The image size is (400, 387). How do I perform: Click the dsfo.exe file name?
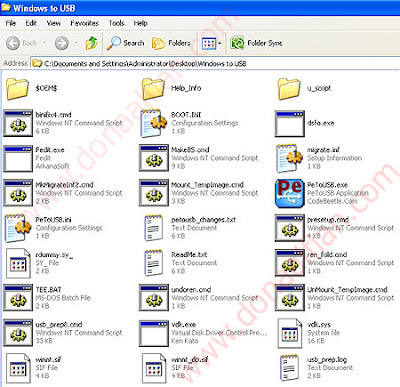320,123
